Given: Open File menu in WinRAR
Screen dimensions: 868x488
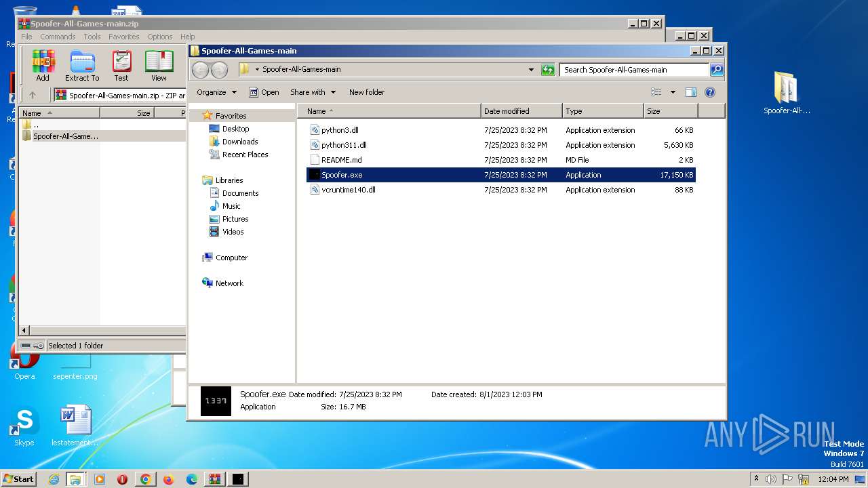Looking at the screenshot, I should pos(26,37).
